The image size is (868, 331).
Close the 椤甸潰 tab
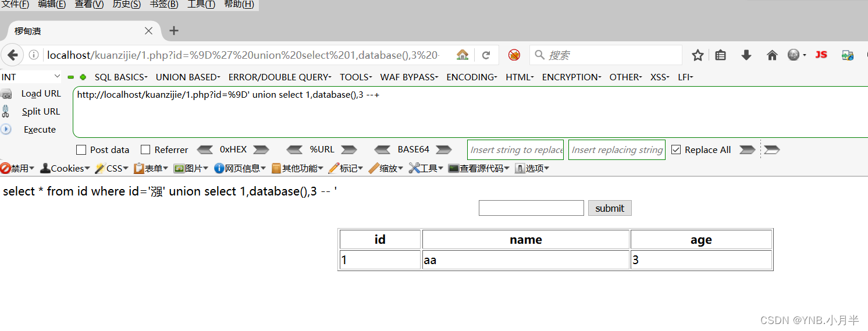[148, 31]
